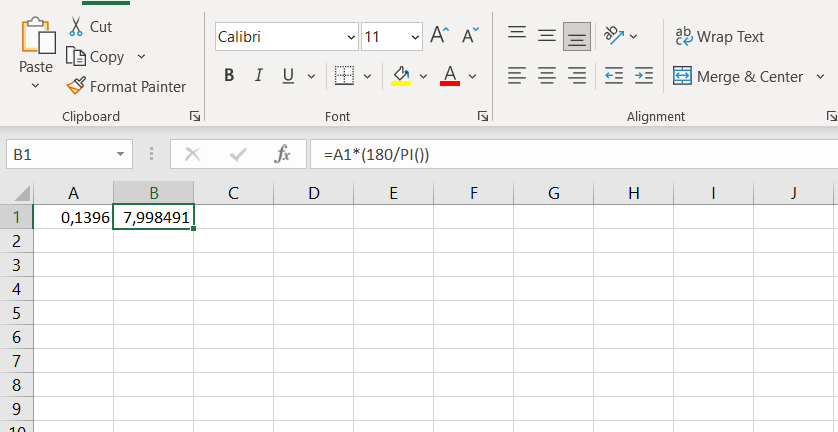Decrease font size with smaller A icon
This screenshot has height=432, width=838.
(x=469, y=37)
